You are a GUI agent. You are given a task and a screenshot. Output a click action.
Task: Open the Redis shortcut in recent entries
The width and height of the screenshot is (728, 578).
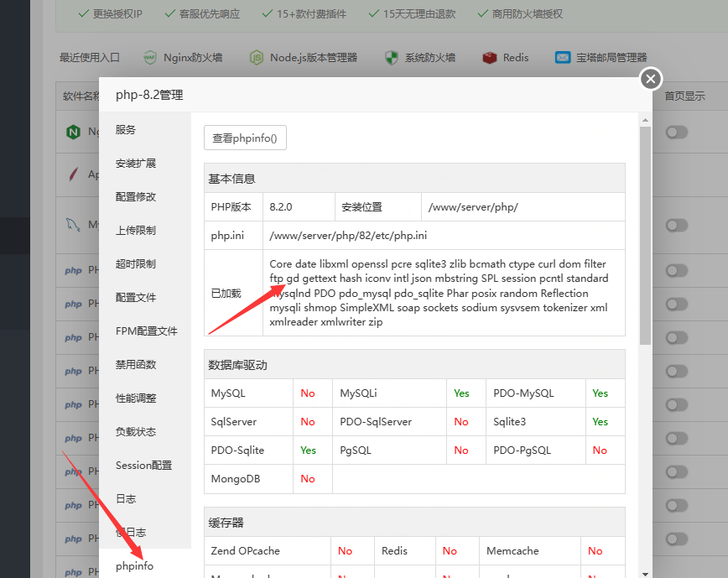pos(506,58)
